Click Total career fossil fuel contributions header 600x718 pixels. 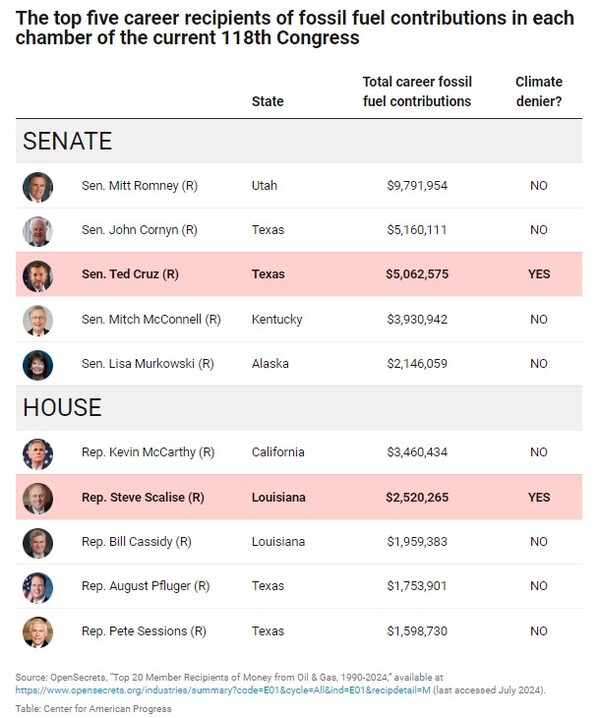(x=416, y=91)
